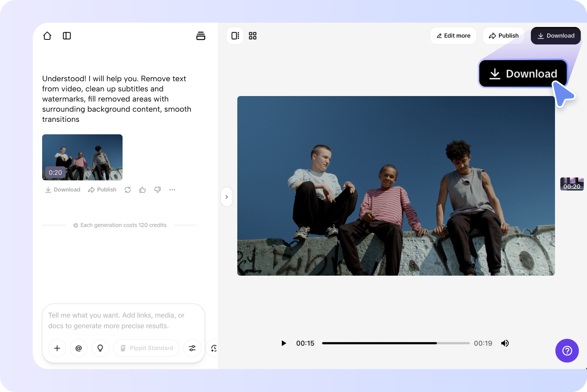587x392 pixels.
Task: Click the plus icon to add media
Action: click(x=57, y=348)
